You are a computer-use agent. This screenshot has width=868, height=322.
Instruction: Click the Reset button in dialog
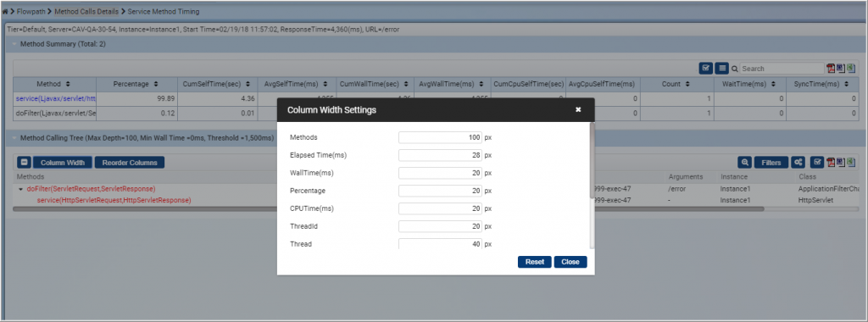535,262
